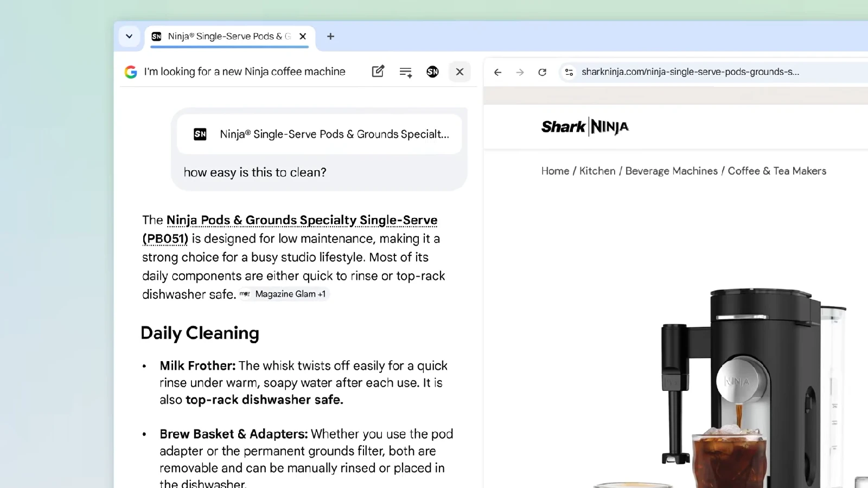Go back to previous page
Image resolution: width=868 pixels, height=488 pixels.
point(497,72)
